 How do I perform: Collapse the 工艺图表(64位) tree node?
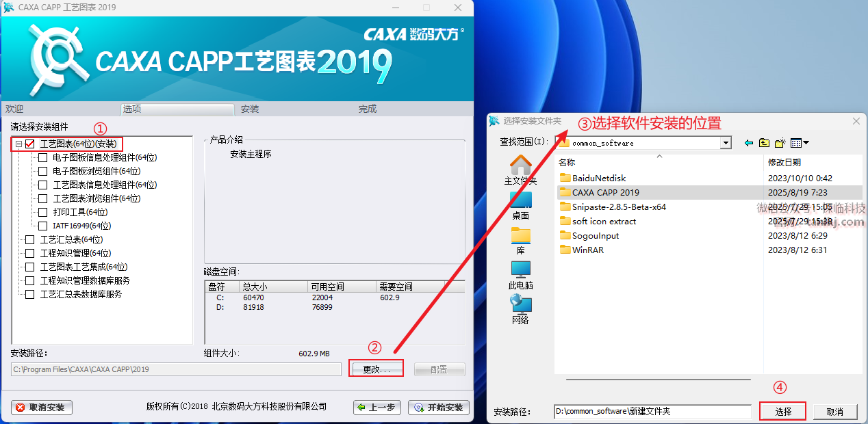[x=18, y=144]
